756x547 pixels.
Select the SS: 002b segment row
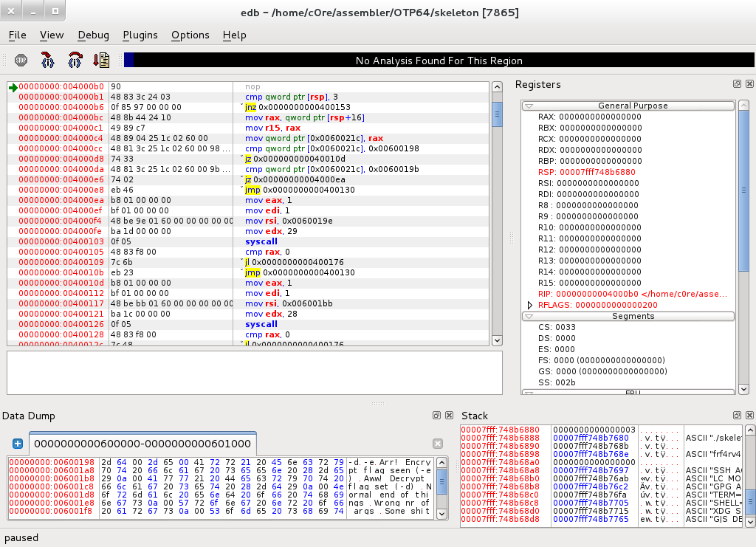click(x=557, y=382)
